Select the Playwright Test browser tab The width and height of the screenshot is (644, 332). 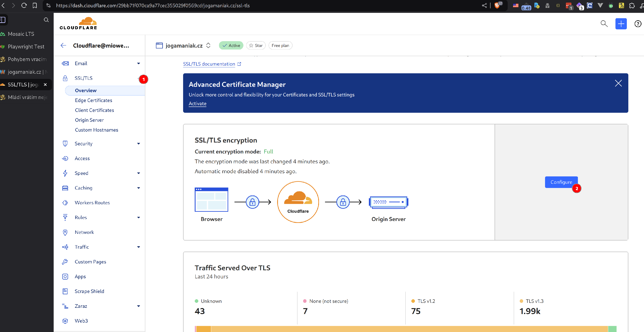pos(26,47)
